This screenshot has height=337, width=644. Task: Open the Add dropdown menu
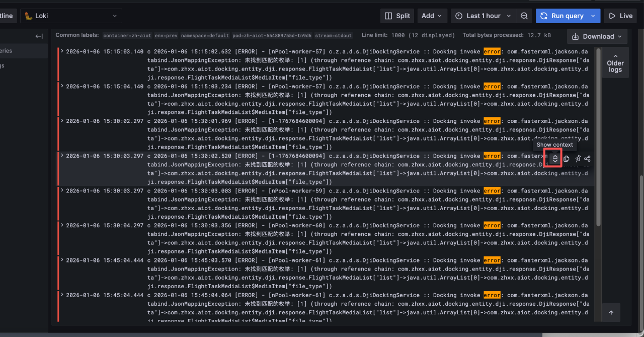tap(432, 16)
